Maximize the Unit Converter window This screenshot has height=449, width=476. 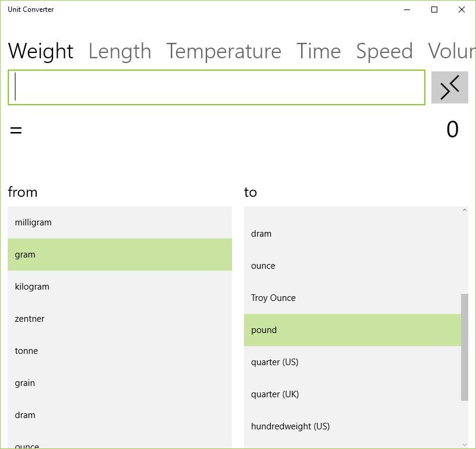[434, 10]
